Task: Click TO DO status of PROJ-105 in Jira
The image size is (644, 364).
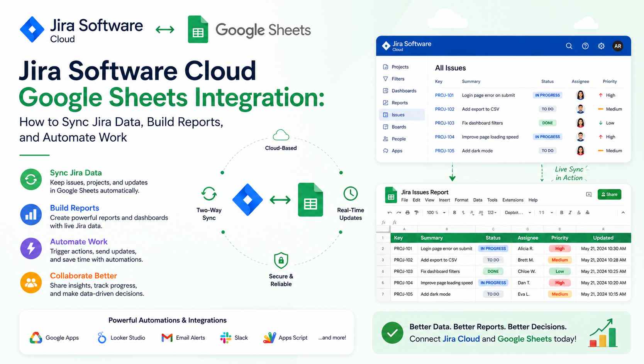Action: tap(547, 151)
